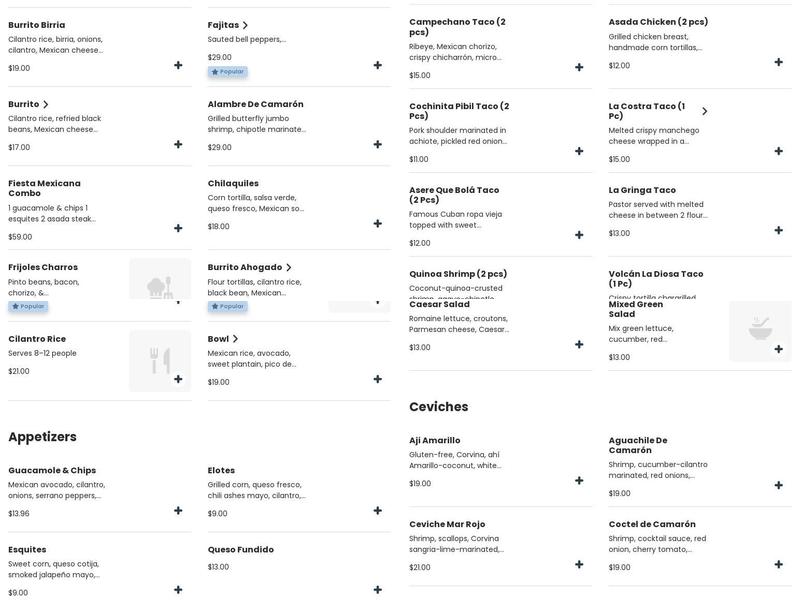Click plus icon for Alambre De Camarón
This screenshot has height=600, width=800.
pyautogui.click(x=378, y=144)
